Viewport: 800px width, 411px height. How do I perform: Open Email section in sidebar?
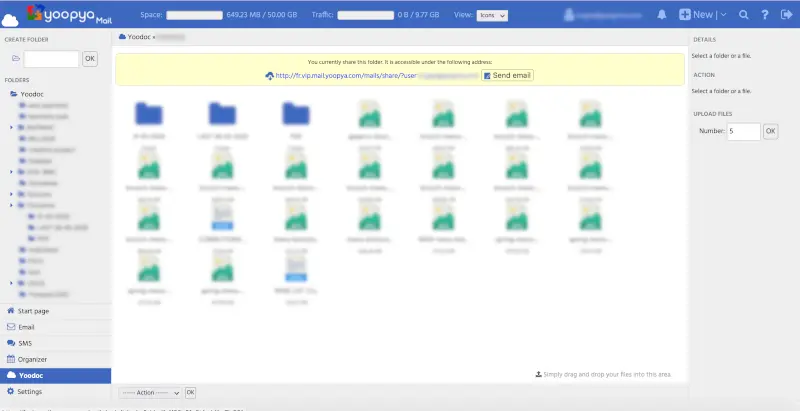click(x=27, y=327)
